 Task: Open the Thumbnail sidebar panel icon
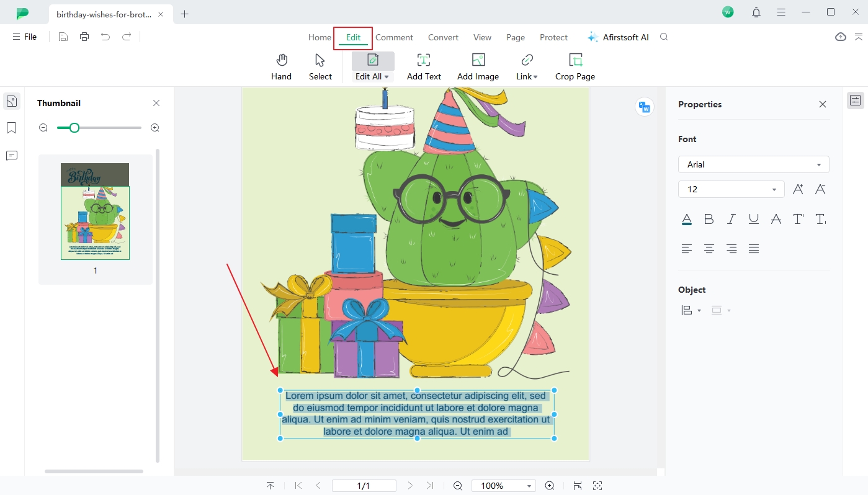(12, 101)
